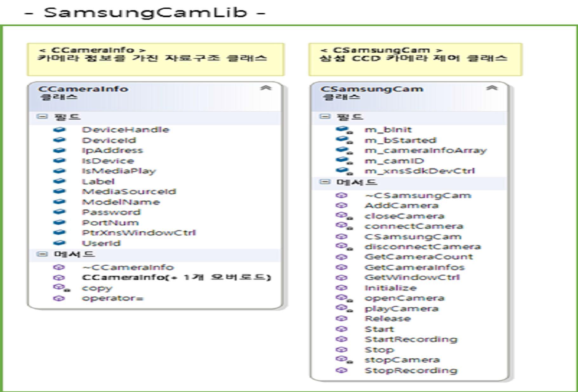The height and width of the screenshot is (392, 578).
Task: Select the CSamsungCam constructor method
Action: [413, 236]
